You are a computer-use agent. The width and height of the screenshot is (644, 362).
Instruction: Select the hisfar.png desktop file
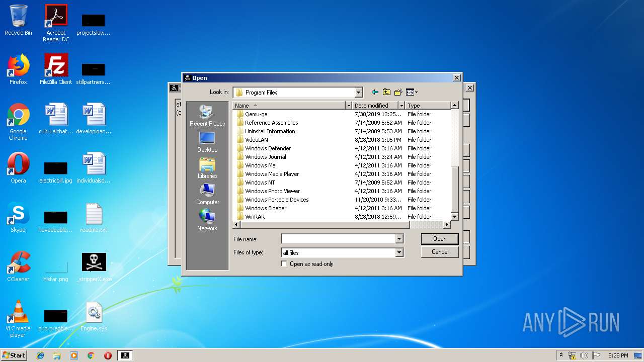tap(56, 269)
